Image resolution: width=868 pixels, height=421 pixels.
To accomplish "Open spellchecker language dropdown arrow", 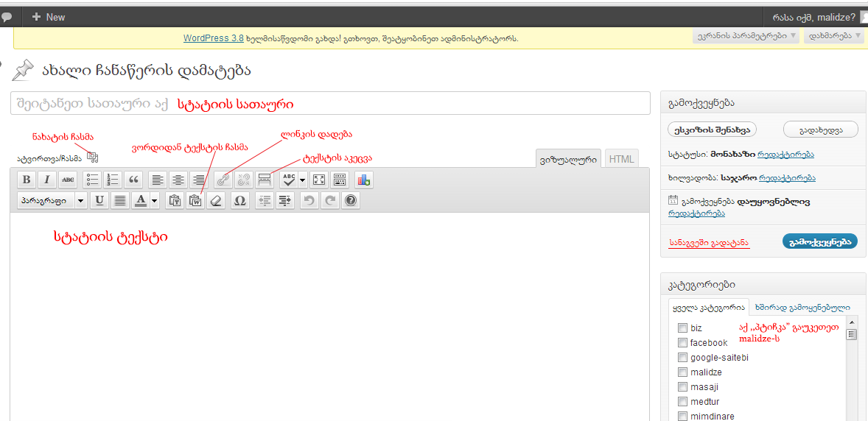I will coord(303,180).
